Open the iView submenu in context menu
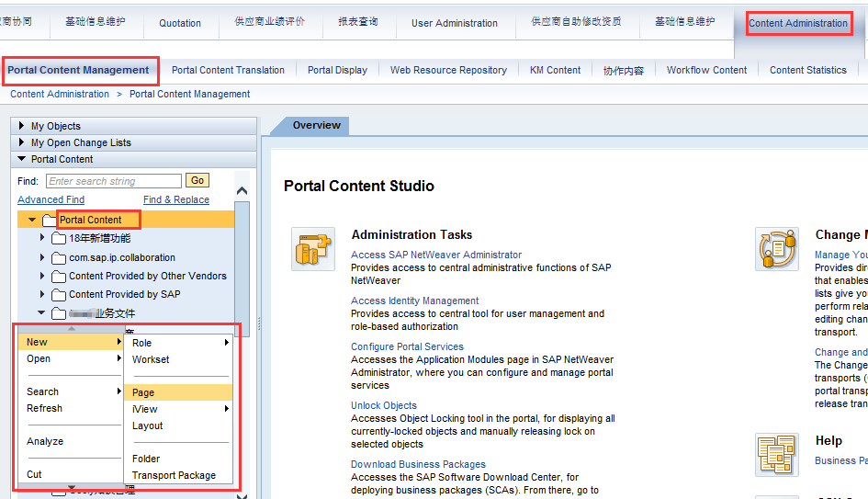Viewport: 868px width, 499px height. [178, 409]
